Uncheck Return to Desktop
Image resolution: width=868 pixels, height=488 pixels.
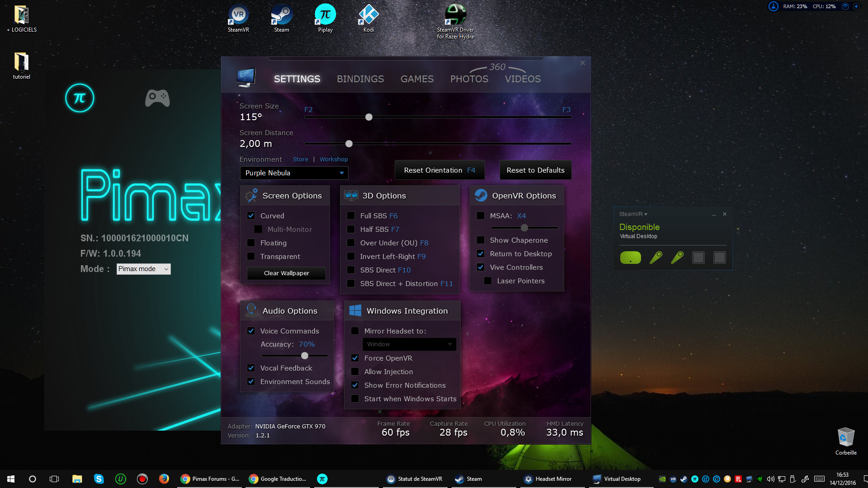[x=481, y=254]
